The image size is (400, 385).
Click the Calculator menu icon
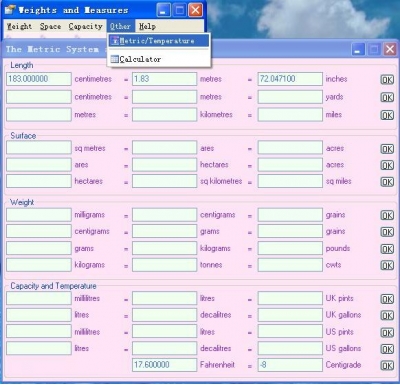pos(114,59)
